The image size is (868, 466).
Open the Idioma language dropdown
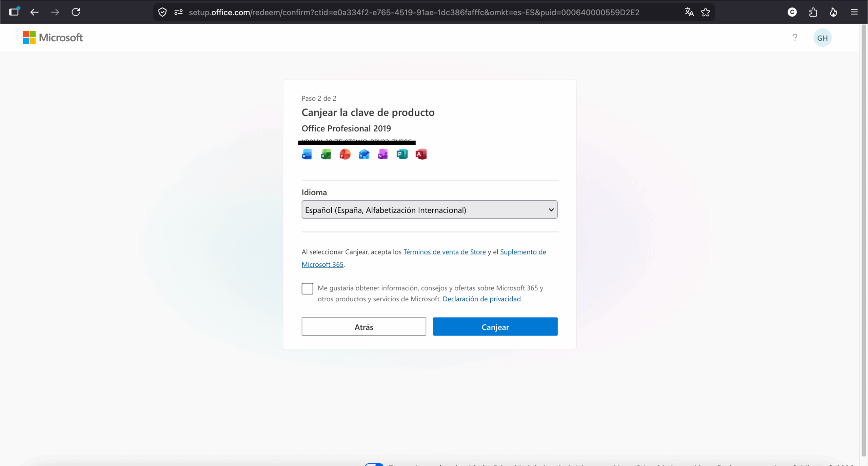[429, 209]
